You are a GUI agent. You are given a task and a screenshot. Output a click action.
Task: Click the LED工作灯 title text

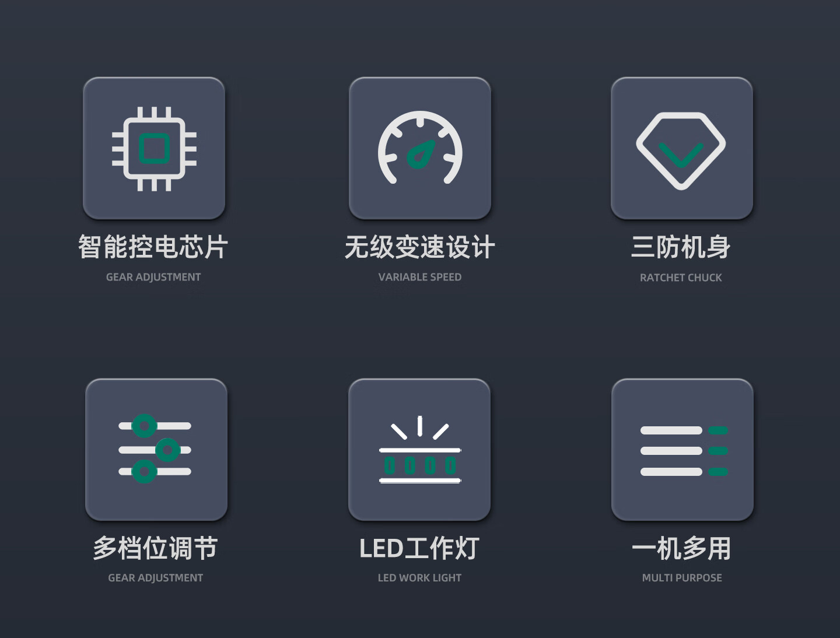click(x=419, y=548)
